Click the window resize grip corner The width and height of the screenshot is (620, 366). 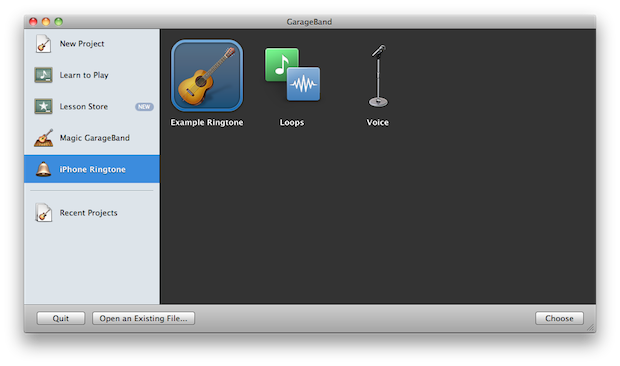coord(591,327)
